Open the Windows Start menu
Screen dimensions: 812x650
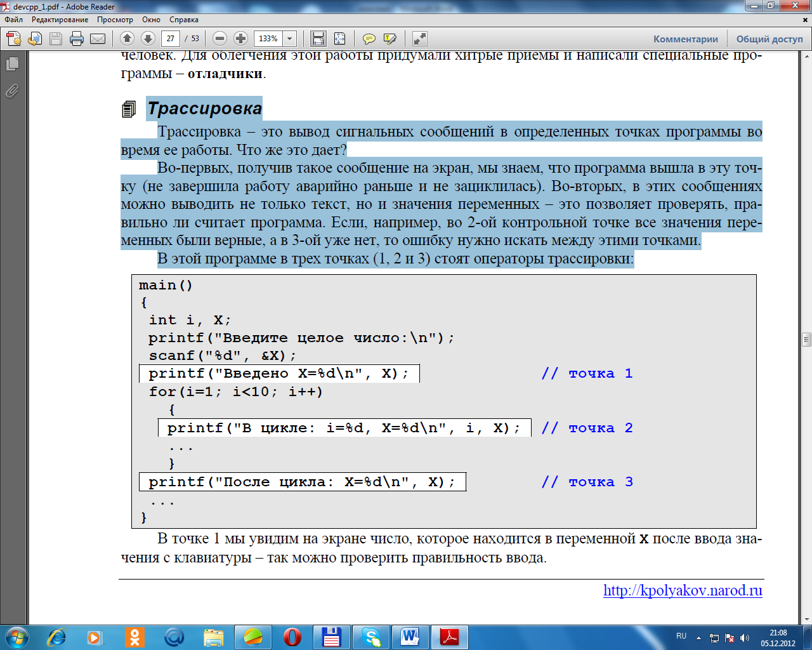coord(16,637)
